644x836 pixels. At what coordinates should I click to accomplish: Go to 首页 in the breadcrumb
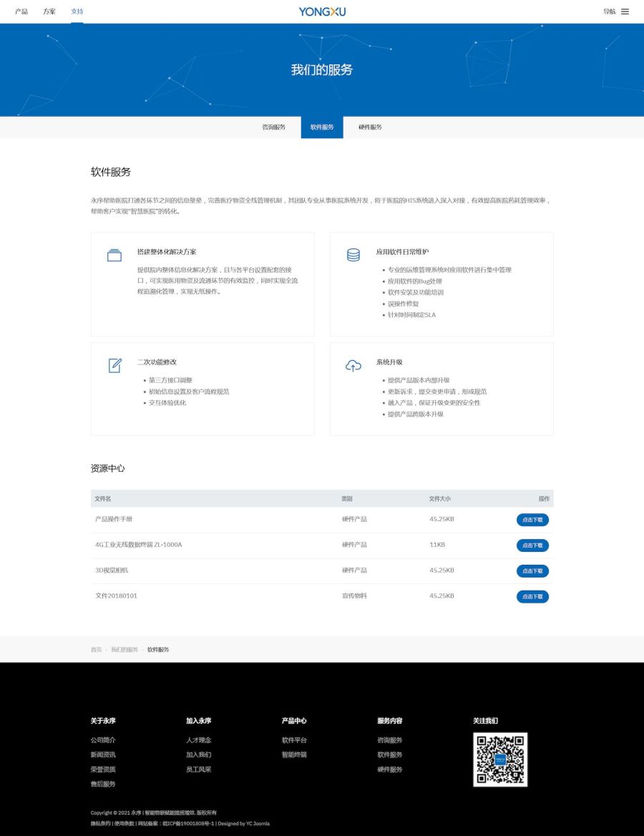coord(96,650)
